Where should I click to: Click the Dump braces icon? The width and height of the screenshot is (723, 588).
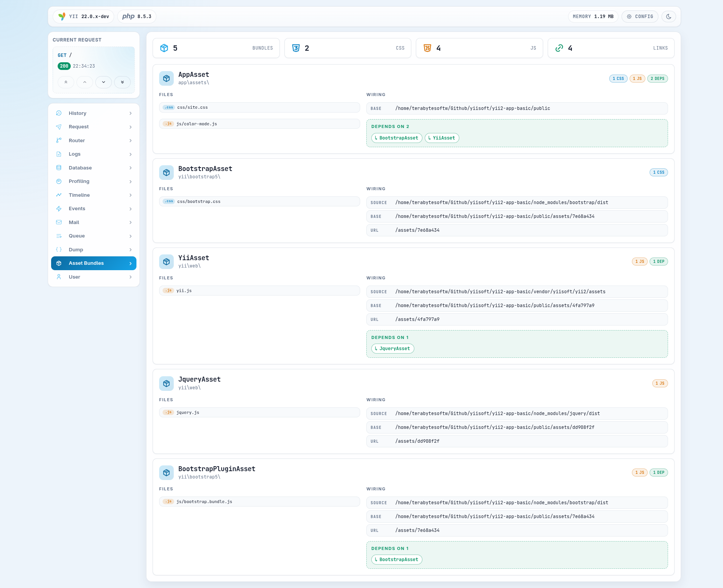[59, 250]
